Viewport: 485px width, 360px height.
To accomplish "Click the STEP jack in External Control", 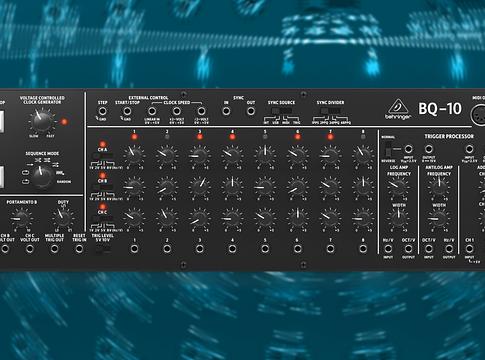I will [x=103, y=111].
